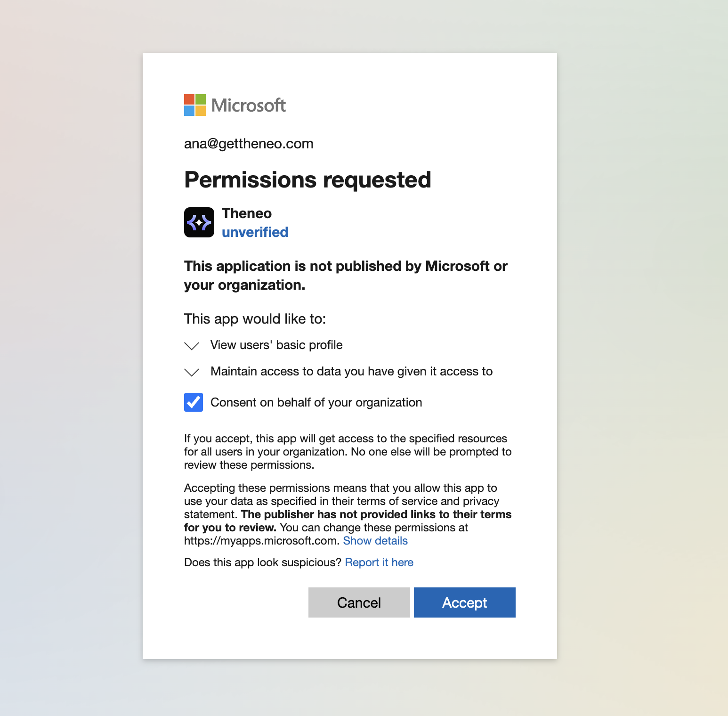
Task: Click the ana@gettheneo.com account email
Action: pos(249,144)
